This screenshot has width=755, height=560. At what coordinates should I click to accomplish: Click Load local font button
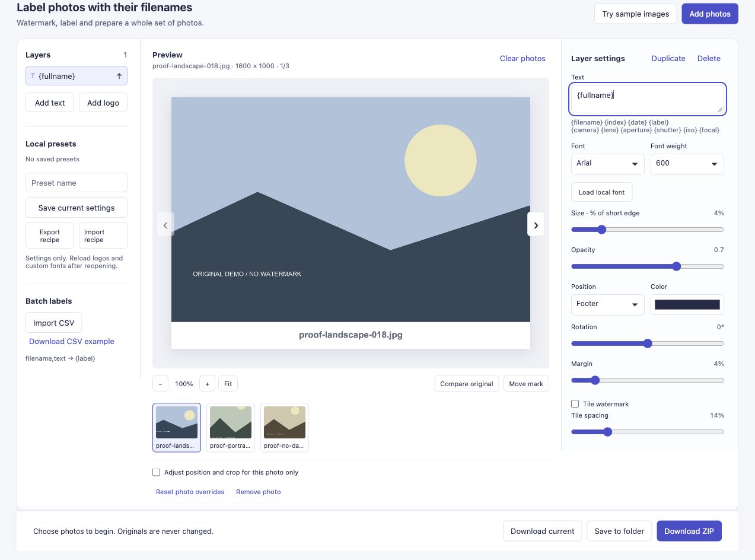[x=602, y=192]
